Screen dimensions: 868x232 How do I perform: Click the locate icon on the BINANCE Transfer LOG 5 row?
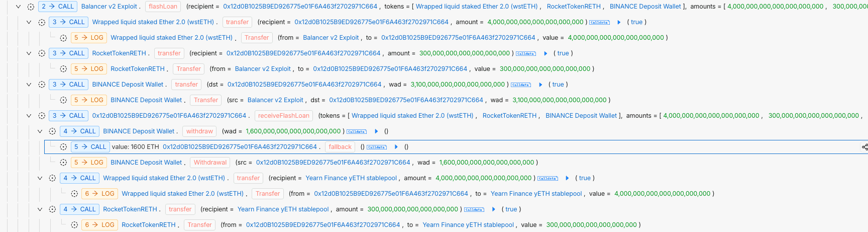tap(63, 100)
